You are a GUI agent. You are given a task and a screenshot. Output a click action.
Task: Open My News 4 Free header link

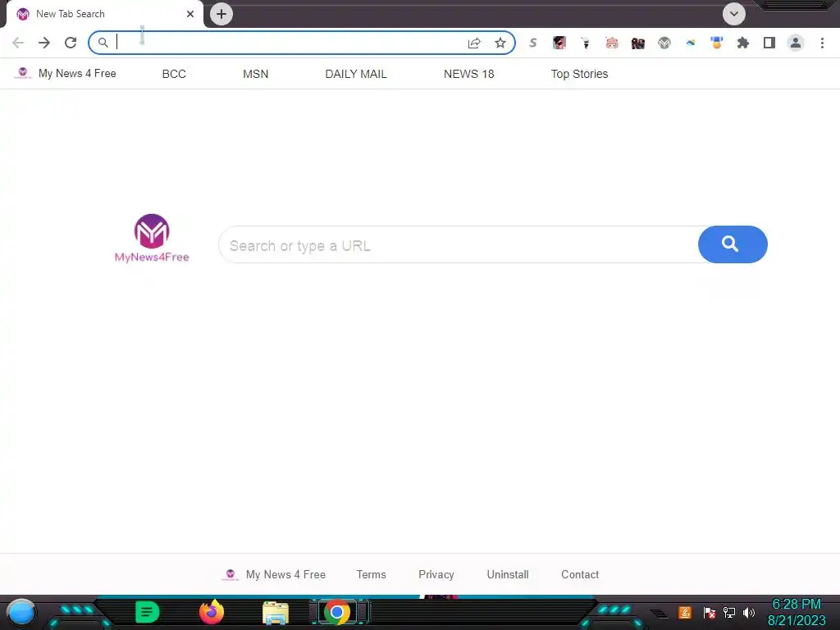(66, 73)
